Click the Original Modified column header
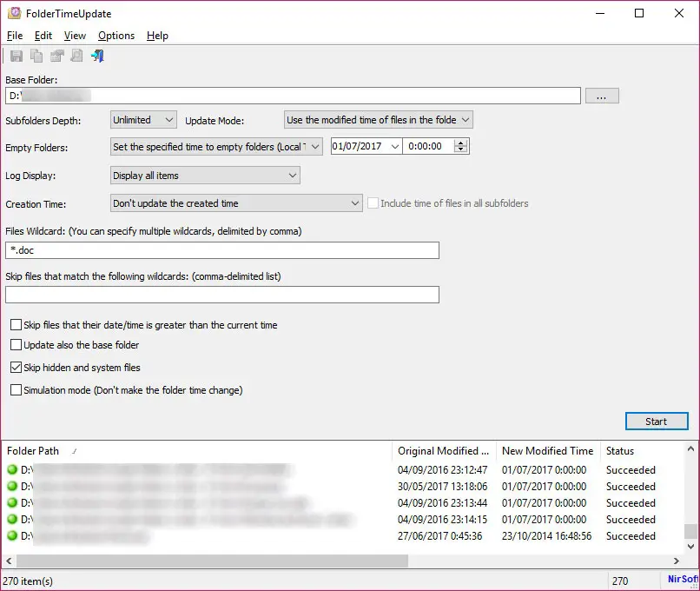Image resolution: width=700 pixels, height=591 pixels. click(444, 451)
